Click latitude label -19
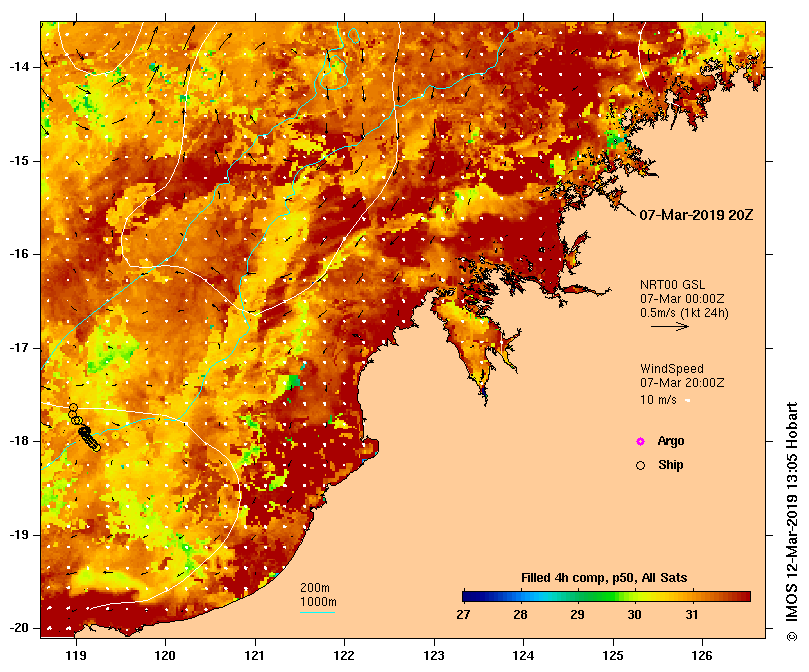 click(19, 535)
